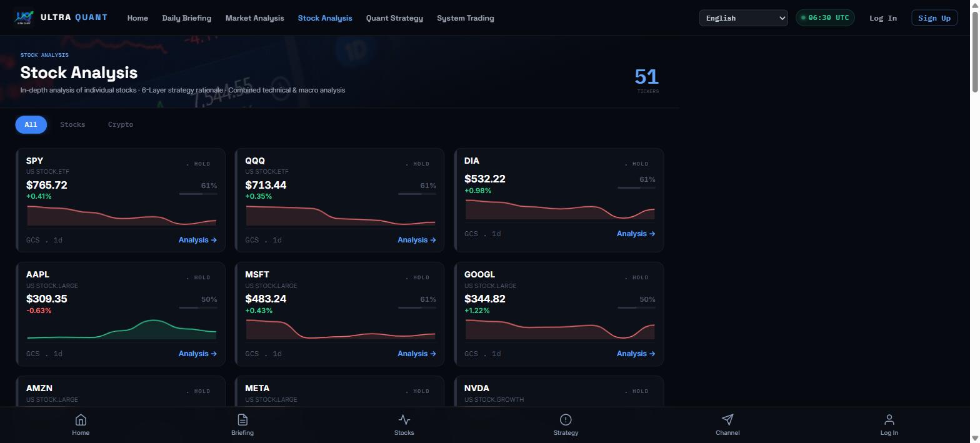Select the Crypto filter tab
The height and width of the screenshot is (443, 980).
pos(121,124)
